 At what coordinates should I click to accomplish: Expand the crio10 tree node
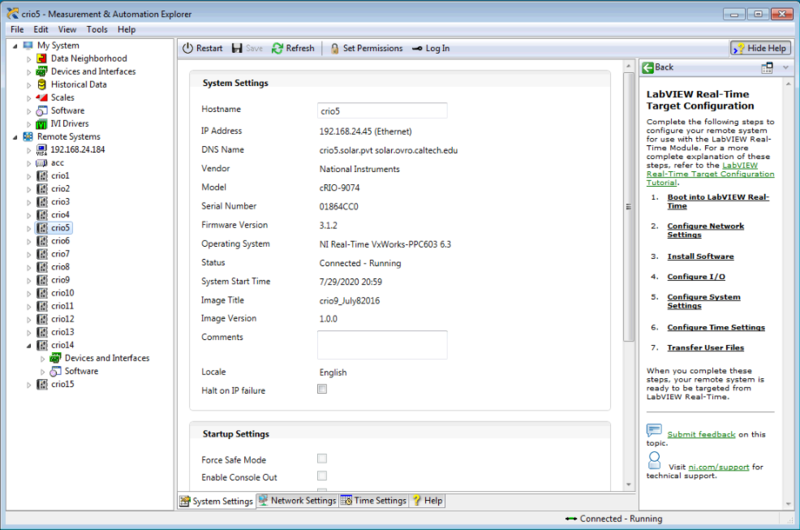[x=29, y=293]
